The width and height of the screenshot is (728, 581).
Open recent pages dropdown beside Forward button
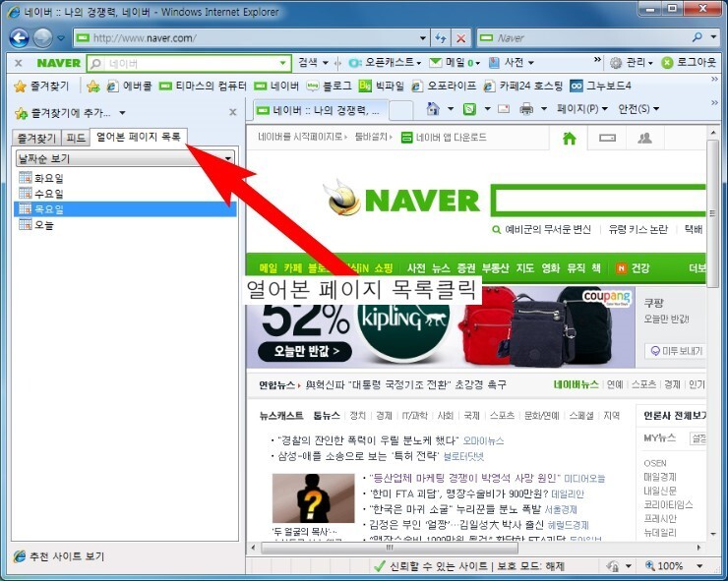pyautogui.click(x=61, y=38)
